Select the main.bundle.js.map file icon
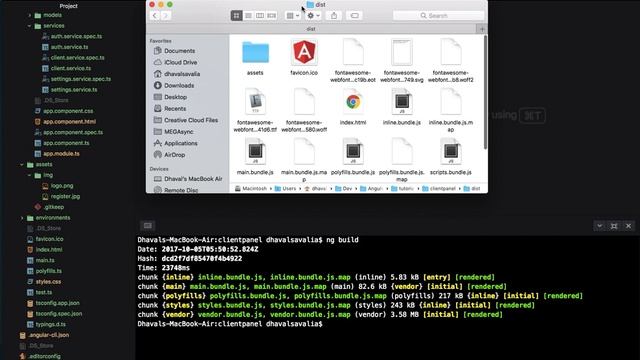The width and height of the screenshot is (640, 360). tap(304, 151)
